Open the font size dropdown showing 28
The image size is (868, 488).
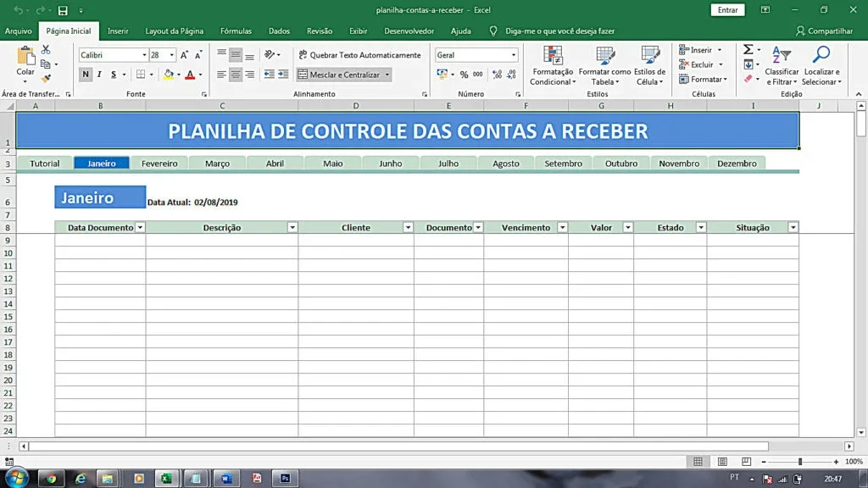[171, 55]
